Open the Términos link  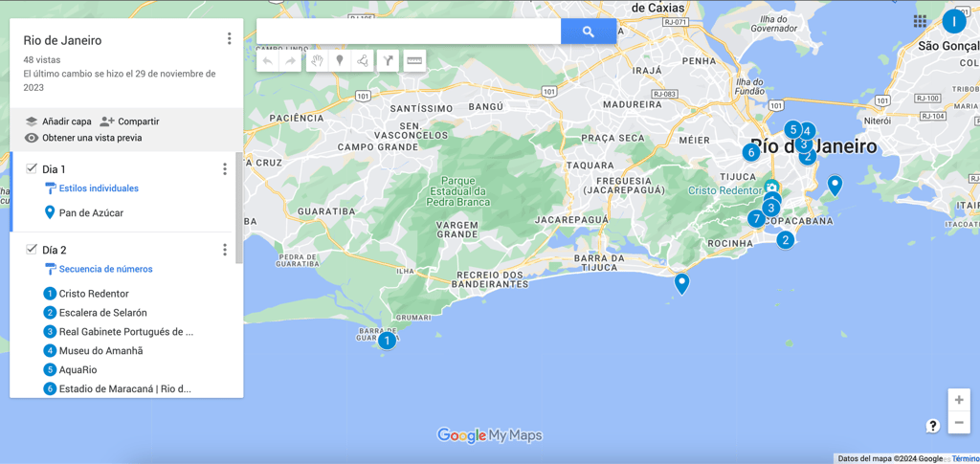click(x=966, y=459)
